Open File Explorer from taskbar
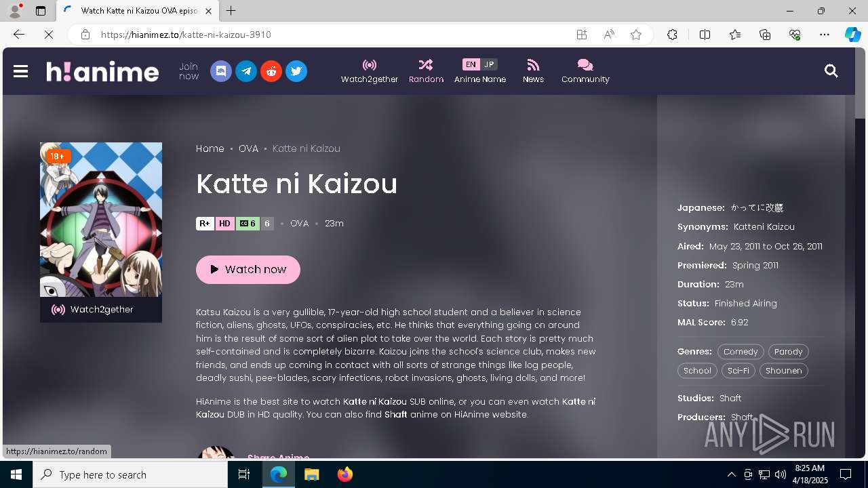868x488 pixels. click(311, 474)
